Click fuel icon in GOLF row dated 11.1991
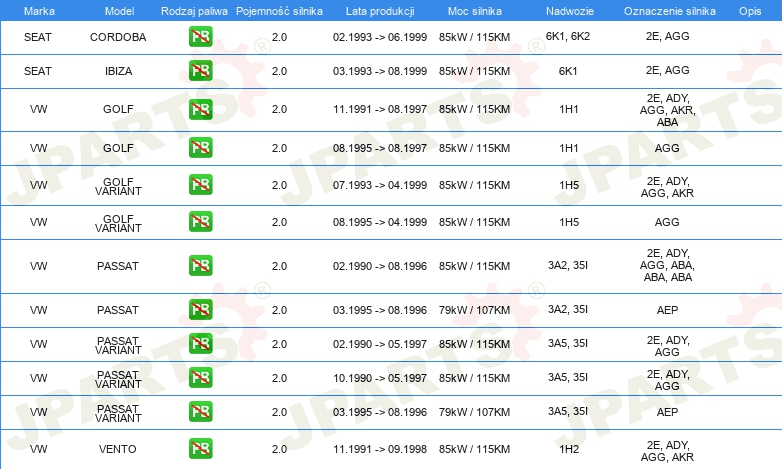Image resolution: width=782 pixels, height=469 pixels. (200, 109)
